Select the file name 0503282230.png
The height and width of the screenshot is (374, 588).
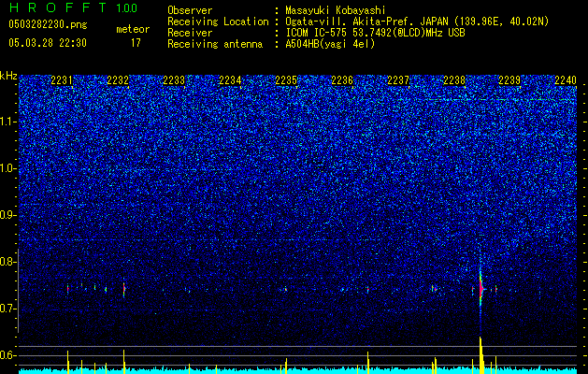(x=48, y=25)
